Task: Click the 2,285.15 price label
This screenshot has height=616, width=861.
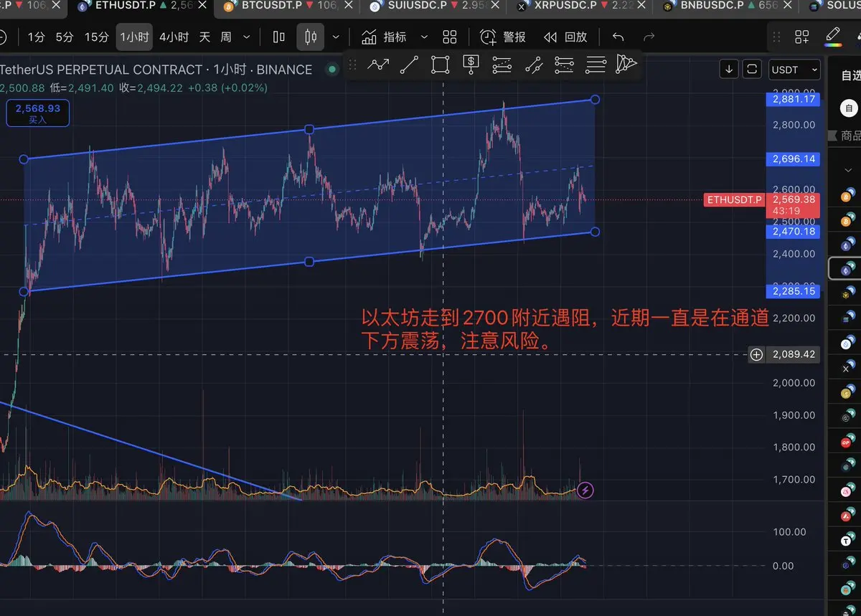Action: (794, 291)
